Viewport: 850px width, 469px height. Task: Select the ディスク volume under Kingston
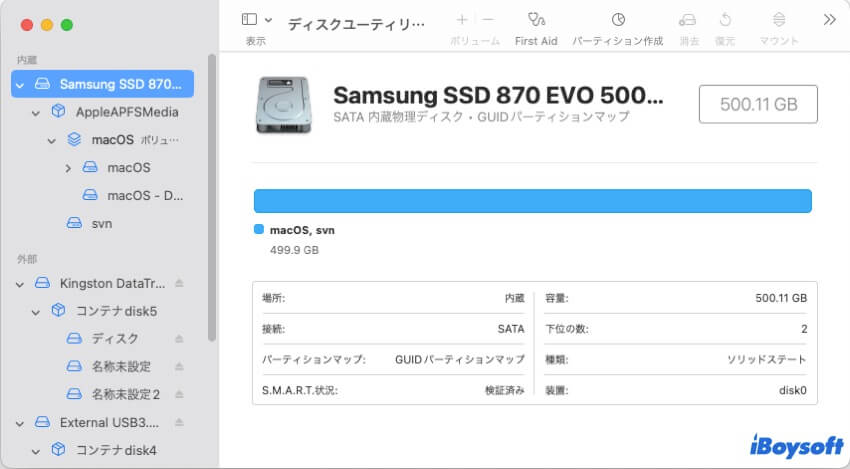114,339
